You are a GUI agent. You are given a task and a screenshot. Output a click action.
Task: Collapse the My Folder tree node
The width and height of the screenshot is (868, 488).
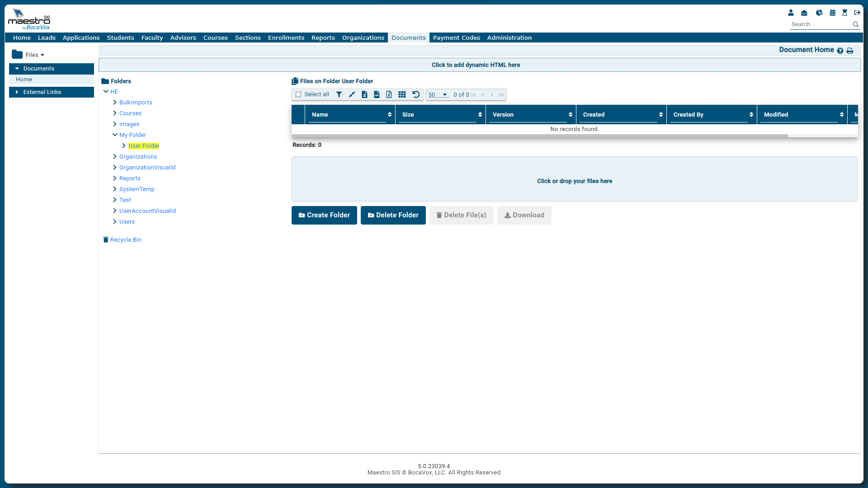115,135
